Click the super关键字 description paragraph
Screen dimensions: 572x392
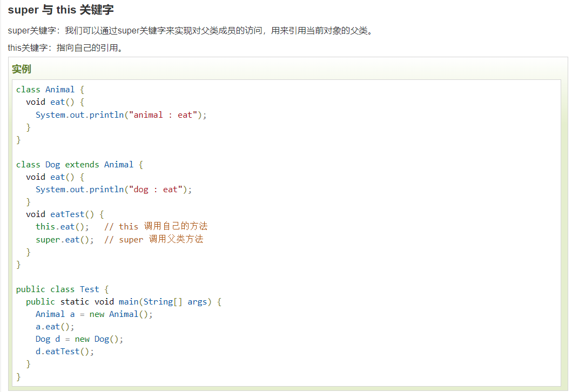click(x=190, y=31)
